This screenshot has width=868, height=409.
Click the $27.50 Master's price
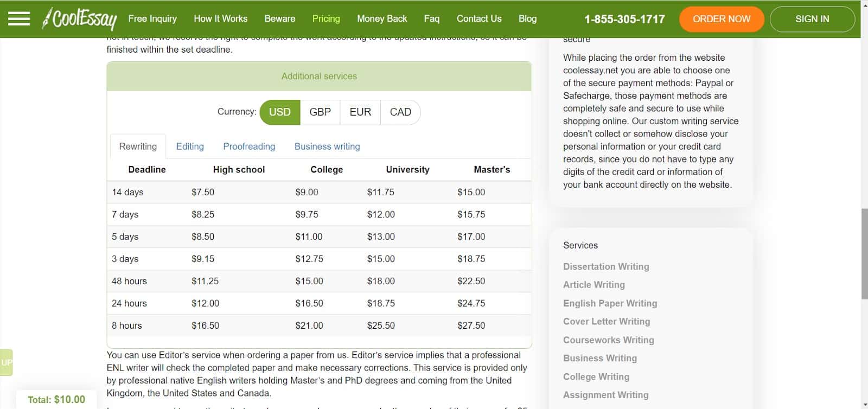pos(471,326)
